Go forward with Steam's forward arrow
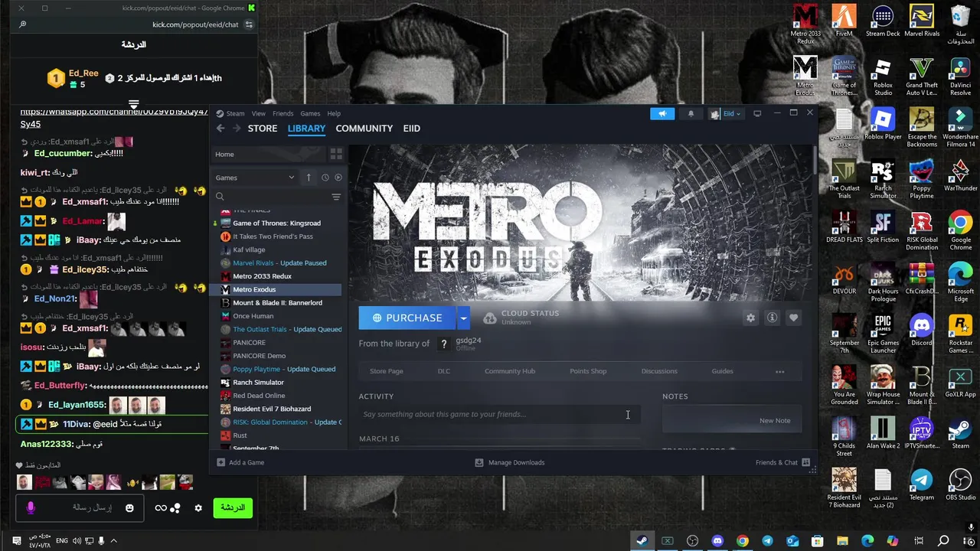 237,129
